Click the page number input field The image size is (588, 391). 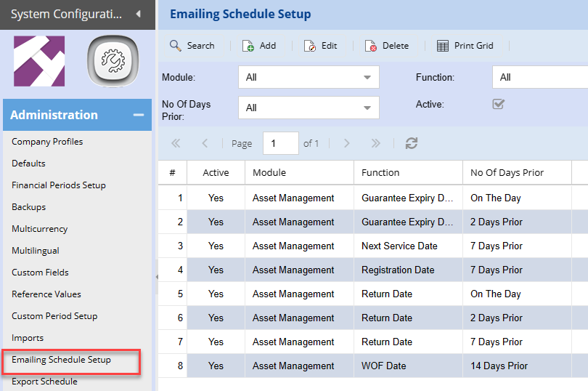pos(280,143)
